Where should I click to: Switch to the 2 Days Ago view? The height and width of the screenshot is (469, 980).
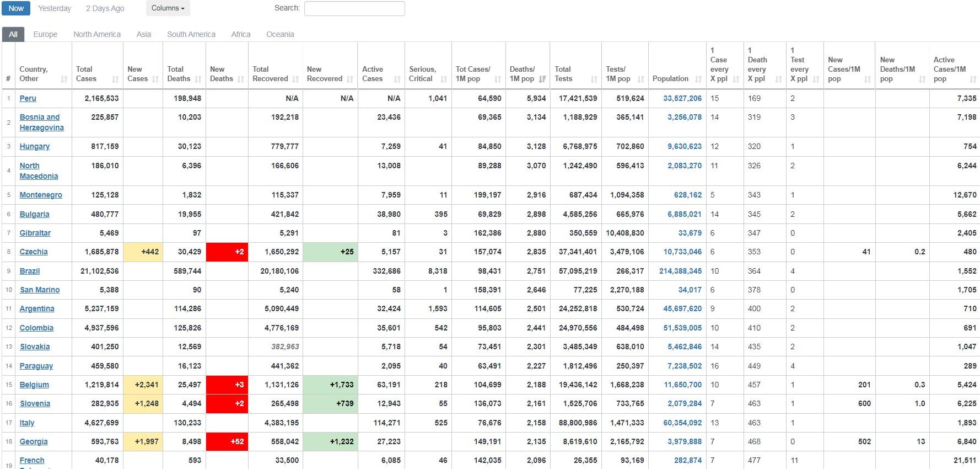(105, 8)
